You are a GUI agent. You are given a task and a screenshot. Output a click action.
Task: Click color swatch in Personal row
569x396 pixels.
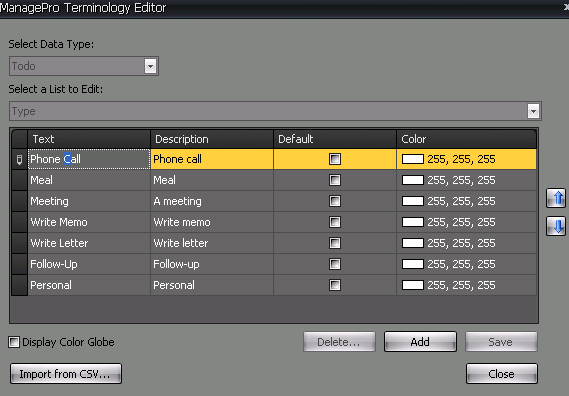click(413, 285)
